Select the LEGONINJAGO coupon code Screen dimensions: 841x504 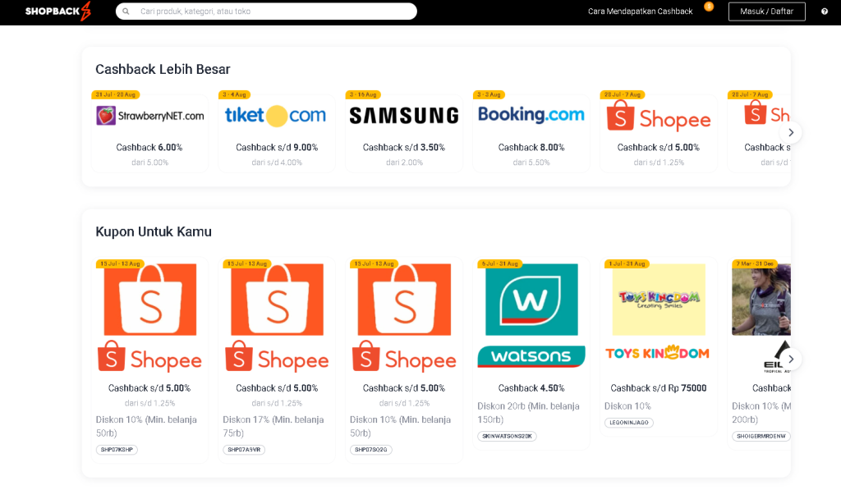628,423
